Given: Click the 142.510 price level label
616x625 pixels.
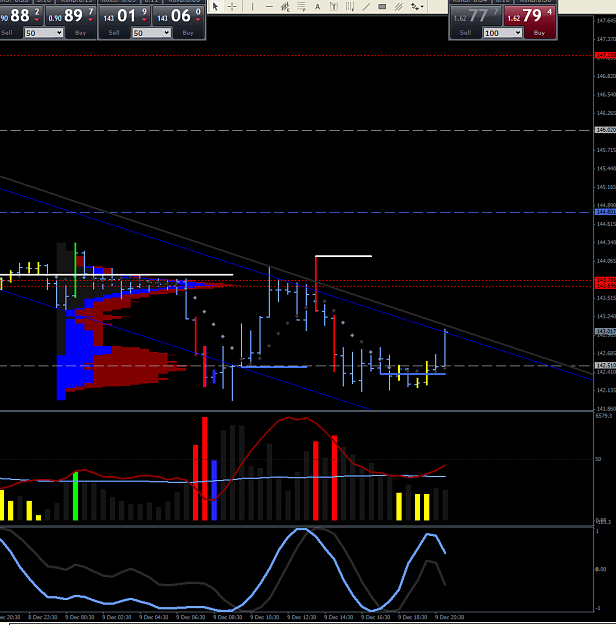Looking at the screenshot, I should click(x=605, y=365).
